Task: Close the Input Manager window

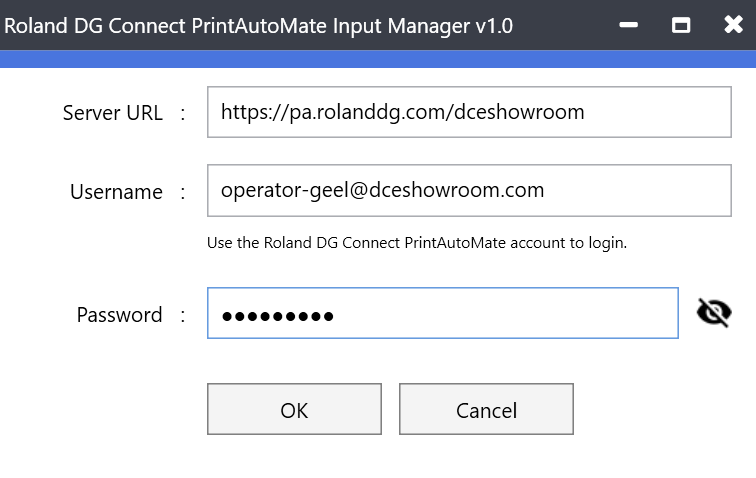Action: pos(733,24)
